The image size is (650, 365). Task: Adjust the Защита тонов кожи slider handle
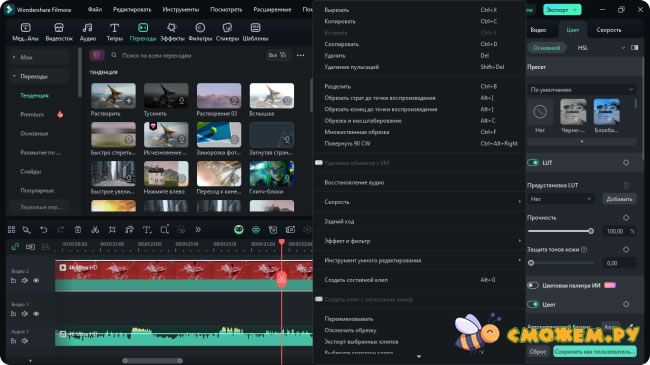531,263
